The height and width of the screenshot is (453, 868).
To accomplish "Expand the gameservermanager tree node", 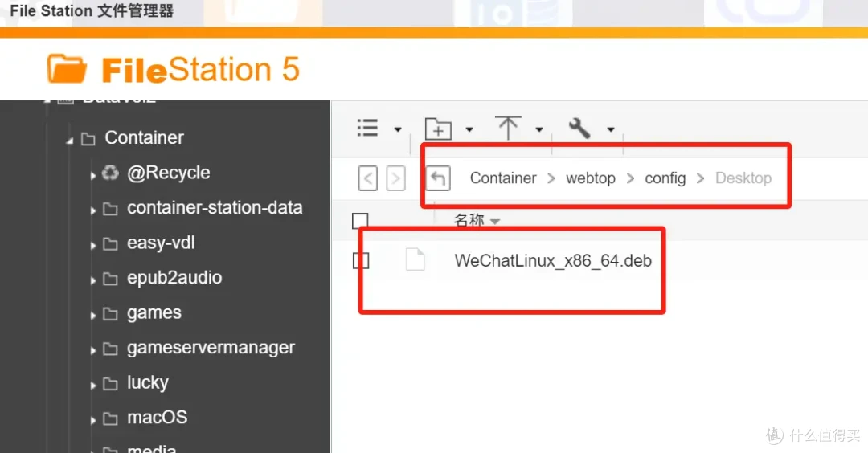I will (93, 350).
